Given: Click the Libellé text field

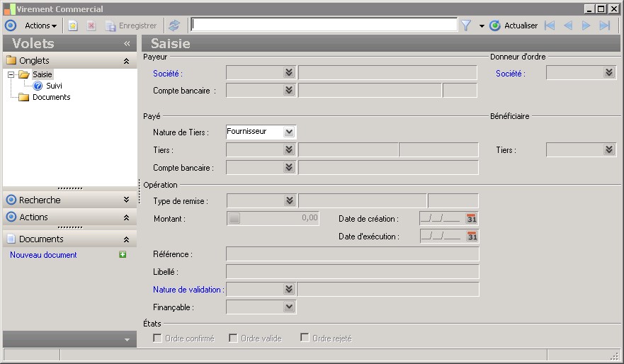Looking at the screenshot, I should coord(353,272).
